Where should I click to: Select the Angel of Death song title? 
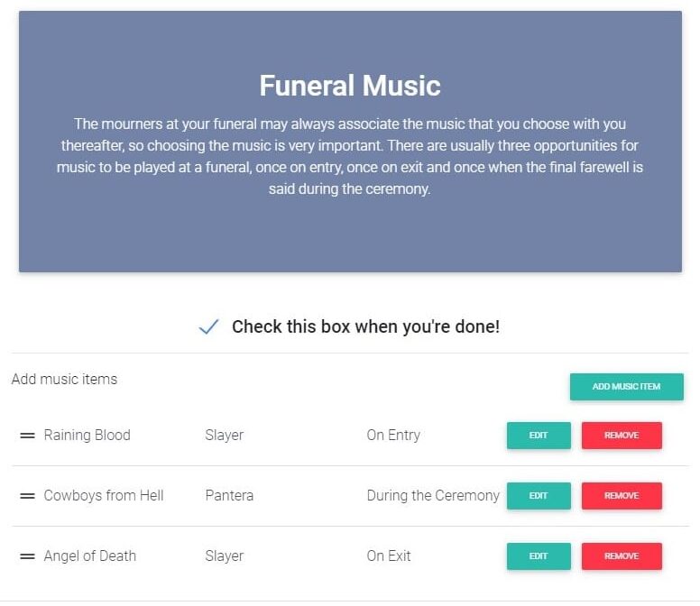point(89,556)
